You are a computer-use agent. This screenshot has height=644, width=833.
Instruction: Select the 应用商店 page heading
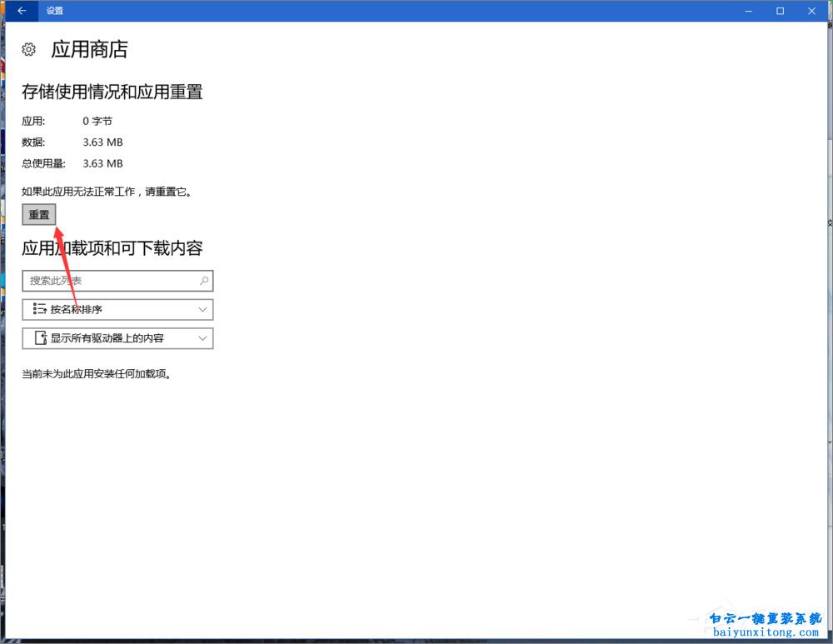pyautogui.click(x=88, y=49)
